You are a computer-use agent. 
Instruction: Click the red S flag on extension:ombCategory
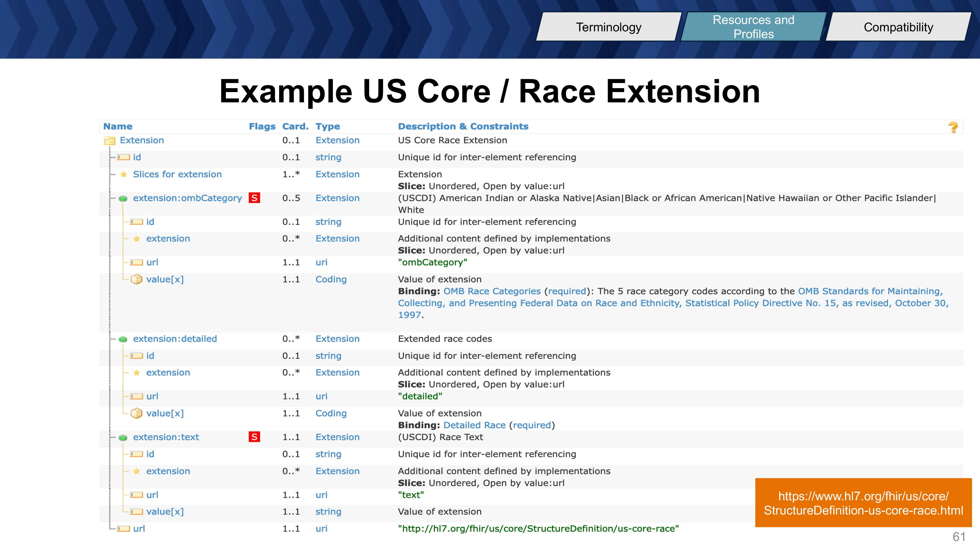point(254,198)
